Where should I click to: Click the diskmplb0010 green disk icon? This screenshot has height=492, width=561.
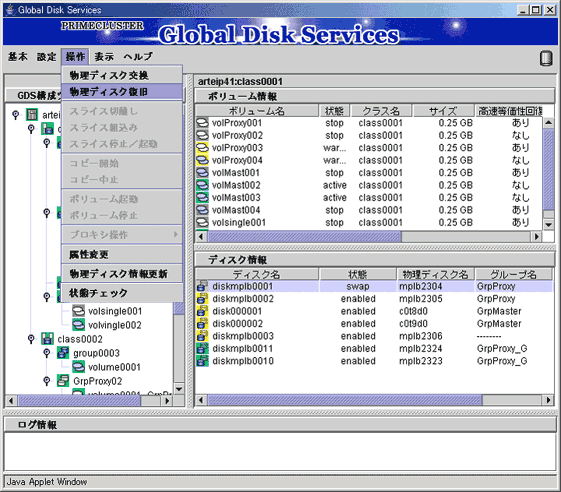pos(202,361)
